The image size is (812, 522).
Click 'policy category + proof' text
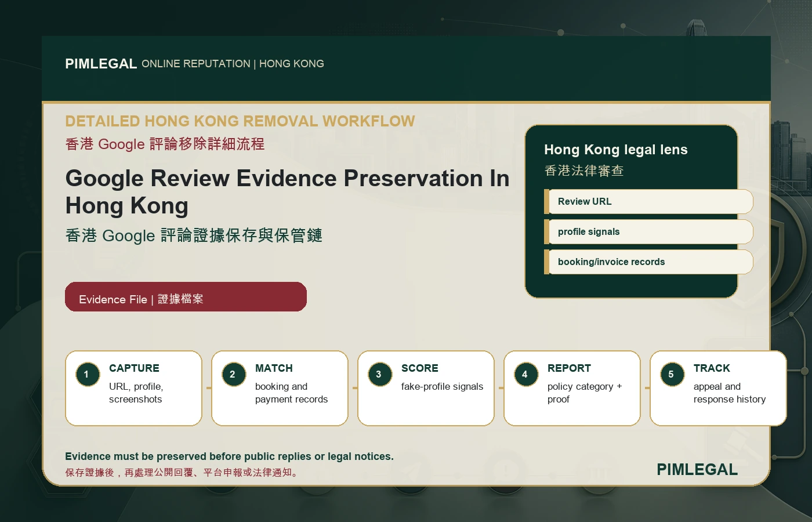585,393
